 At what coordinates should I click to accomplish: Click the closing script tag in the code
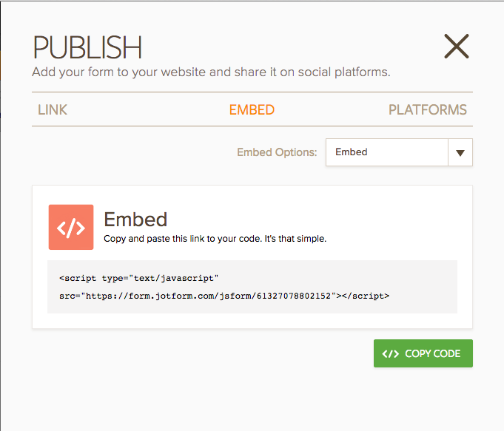click(366, 296)
